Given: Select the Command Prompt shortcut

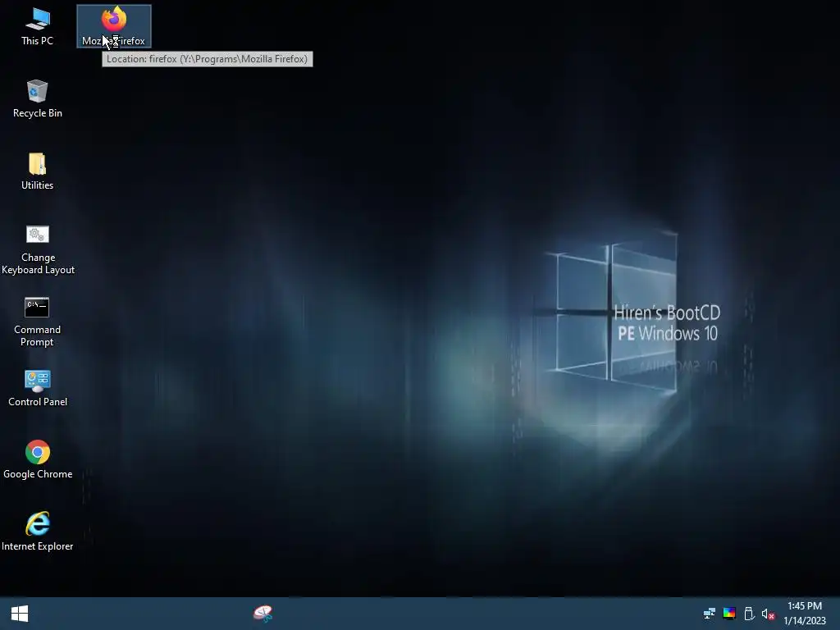Looking at the screenshot, I should [x=37, y=322].
